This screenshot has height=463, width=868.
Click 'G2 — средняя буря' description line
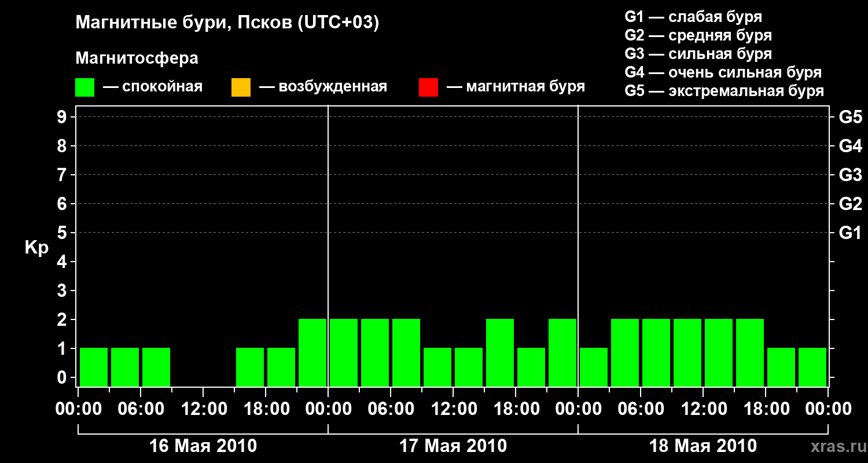(698, 35)
